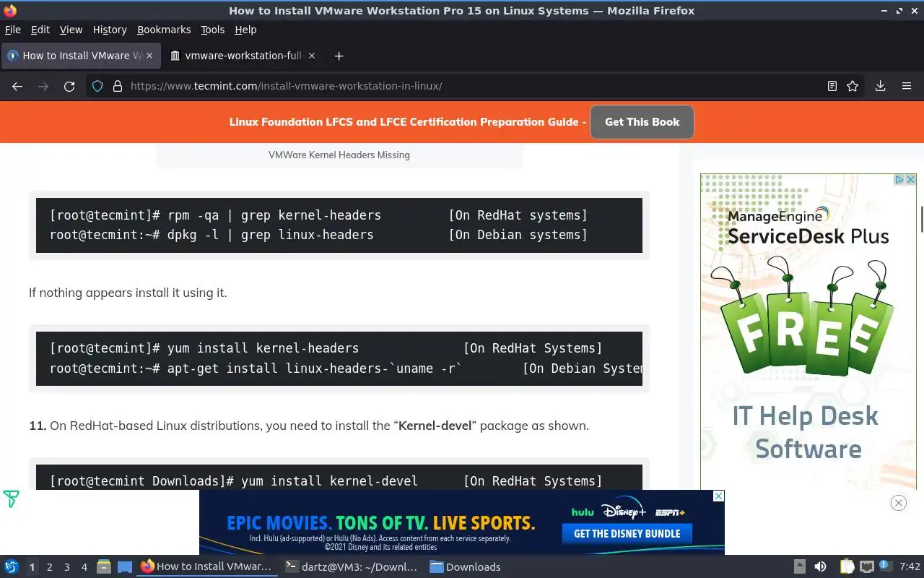Click the page vertical scrollbar thumb
Screen dimensions: 924x578
pos(921,220)
